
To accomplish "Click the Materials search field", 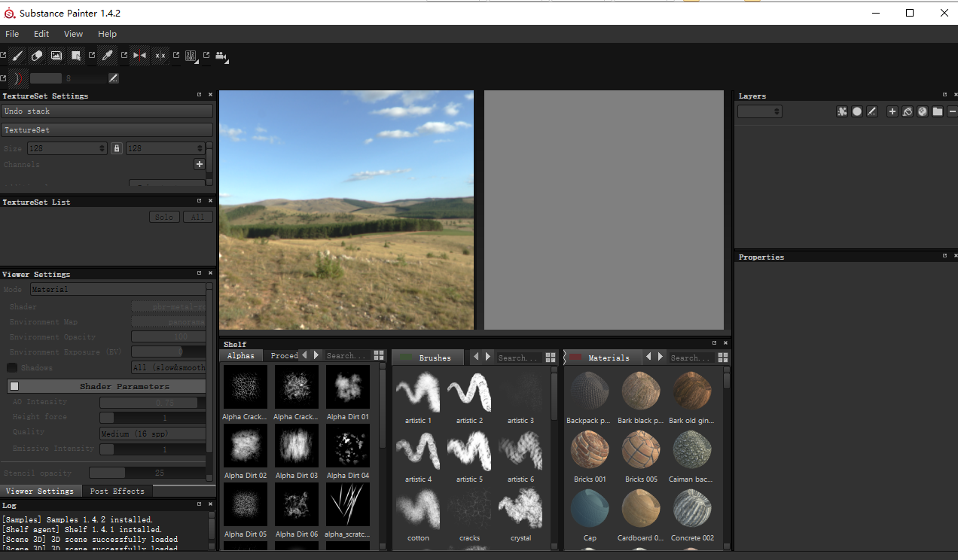I will 691,358.
